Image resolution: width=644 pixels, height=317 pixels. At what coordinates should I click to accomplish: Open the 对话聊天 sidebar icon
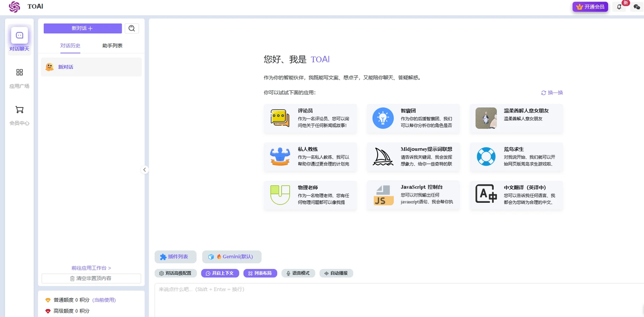(x=19, y=35)
